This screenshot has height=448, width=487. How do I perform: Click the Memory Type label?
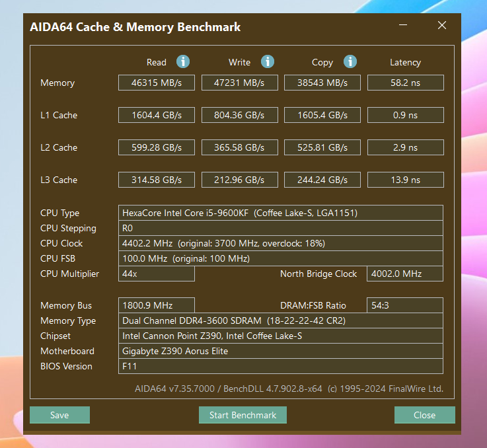68,321
